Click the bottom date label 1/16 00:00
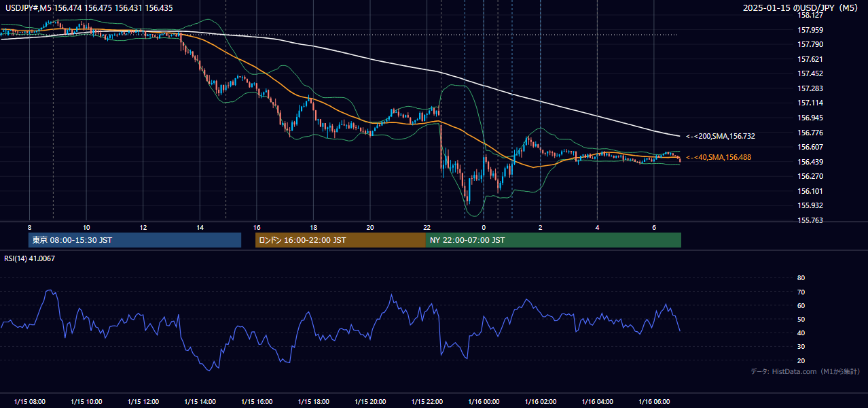Screen dimensions: 868x408 coord(484,402)
